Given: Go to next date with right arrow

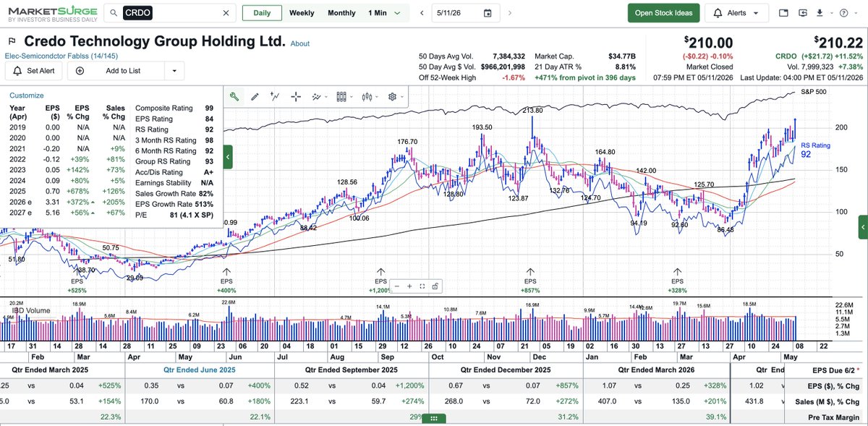Looking at the screenshot, I should pos(510,13).
